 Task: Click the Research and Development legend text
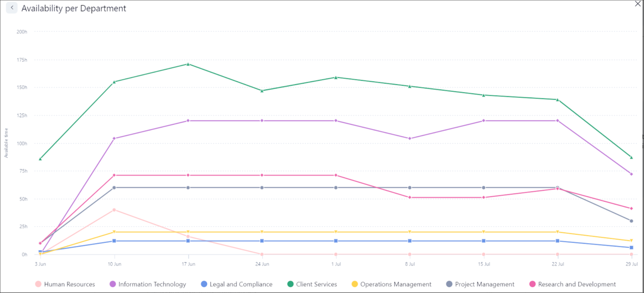(x=576, y=284)
